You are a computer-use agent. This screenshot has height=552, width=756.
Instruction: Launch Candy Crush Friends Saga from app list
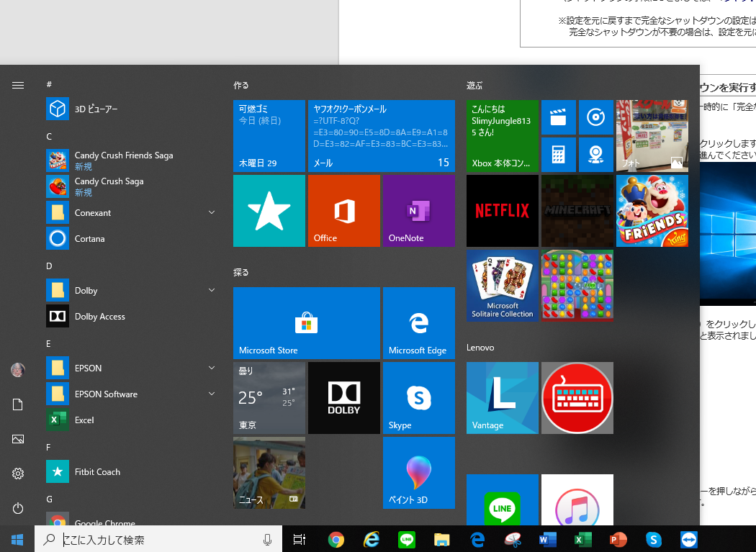[130, 160]
